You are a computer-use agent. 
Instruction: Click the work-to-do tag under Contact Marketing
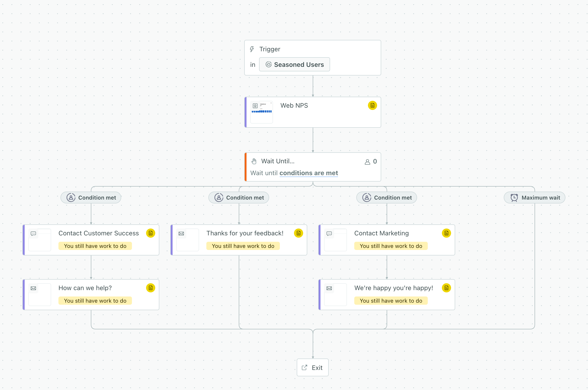tap(391, 246)
